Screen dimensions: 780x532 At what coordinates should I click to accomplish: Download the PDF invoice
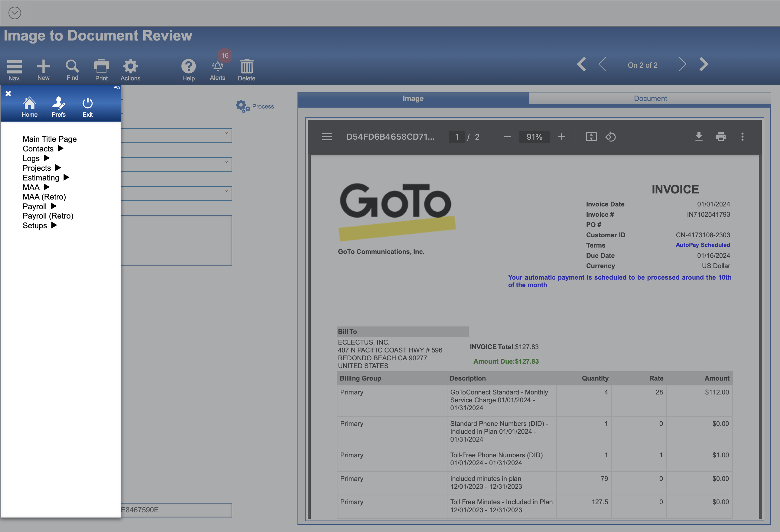click(699, 137)
